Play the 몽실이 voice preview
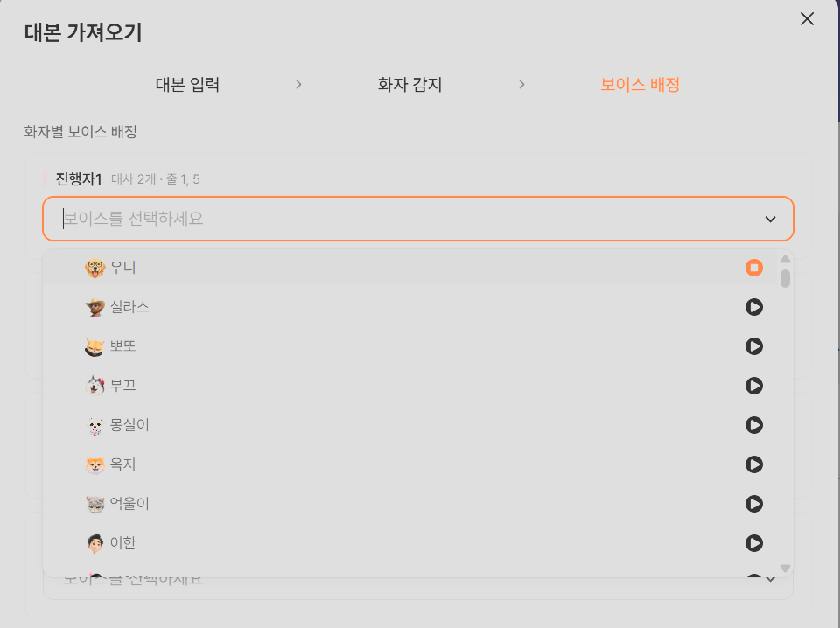The height and width of the screenshot is (628, 840). (x=753, y=425)
